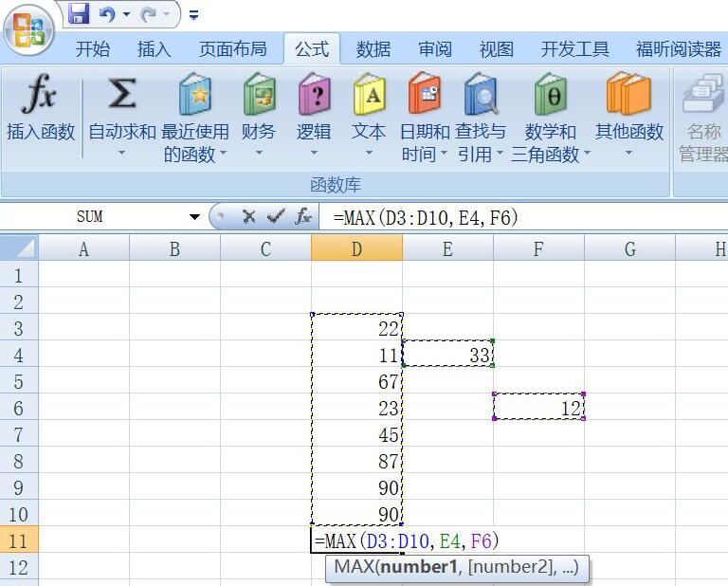Click inside the formula bar text

click(x=426, y=217)
